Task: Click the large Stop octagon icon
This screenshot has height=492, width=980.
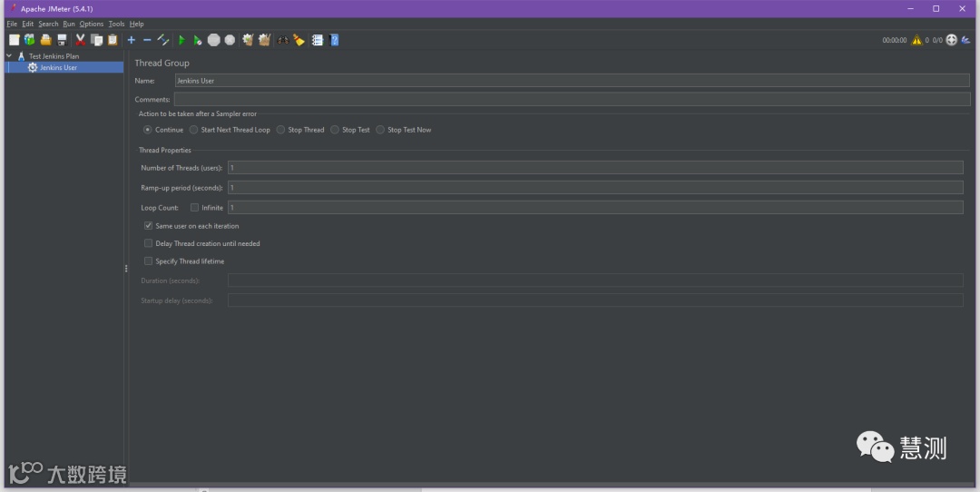Action: pos(214,40)
